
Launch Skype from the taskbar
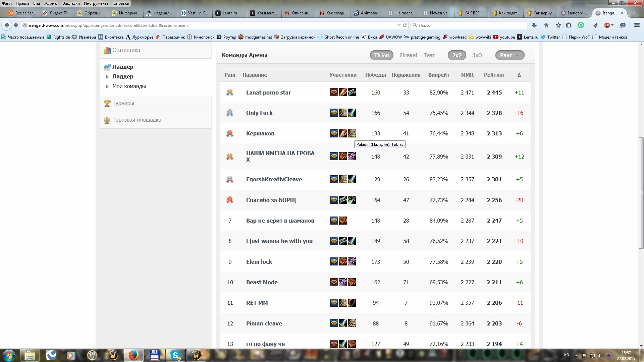tap(175, 355)
